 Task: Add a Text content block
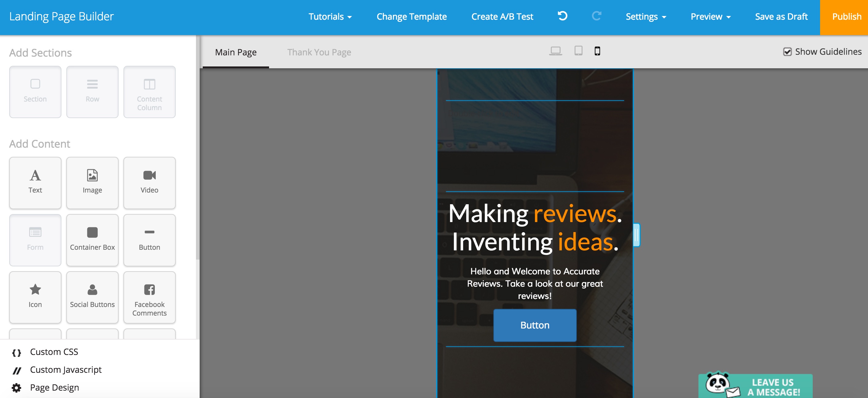[35, 182]
